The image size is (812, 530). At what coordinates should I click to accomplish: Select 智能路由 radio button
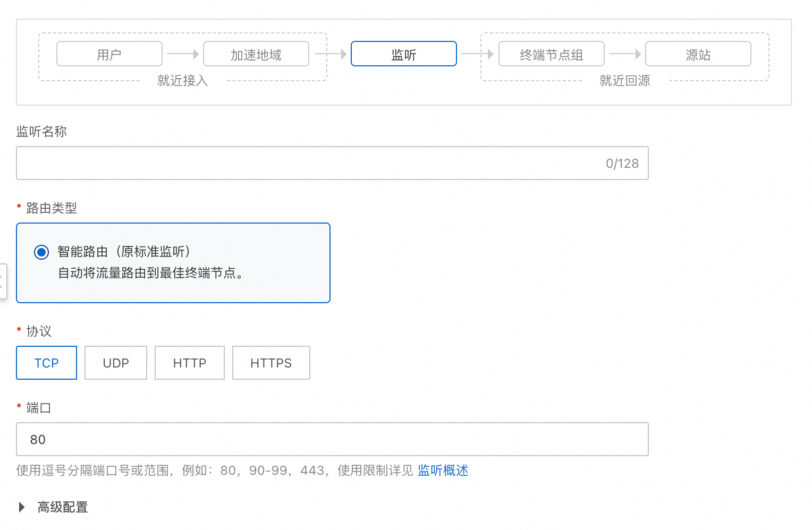click(x=41, y=252)
